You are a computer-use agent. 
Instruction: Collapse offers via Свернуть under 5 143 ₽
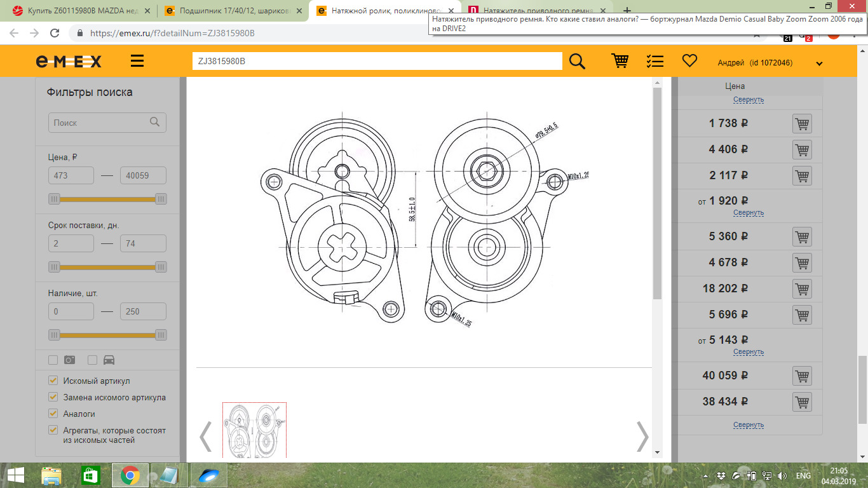point(749,351)
